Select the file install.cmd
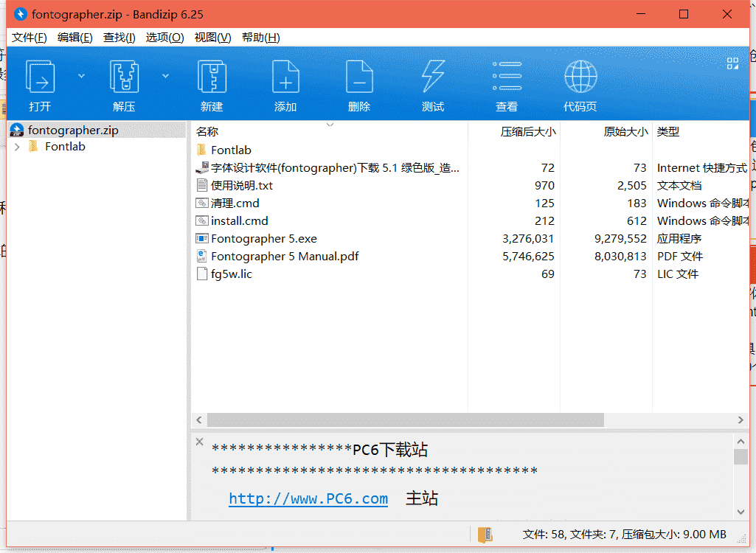Image resolution: width=756 pixels, height=553 pixels. coord(240,220)
